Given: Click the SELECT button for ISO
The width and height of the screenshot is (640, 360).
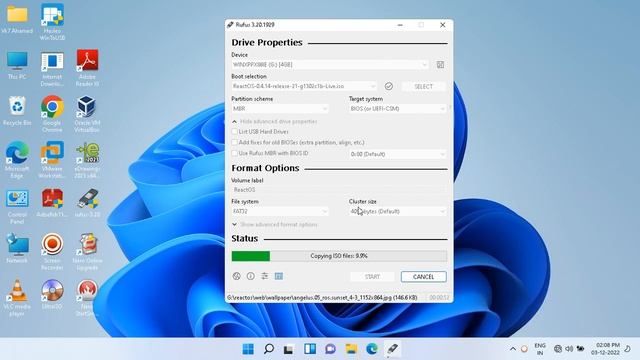Looking at the screenshot, I should pyautogui.click(x=424, y=87).
